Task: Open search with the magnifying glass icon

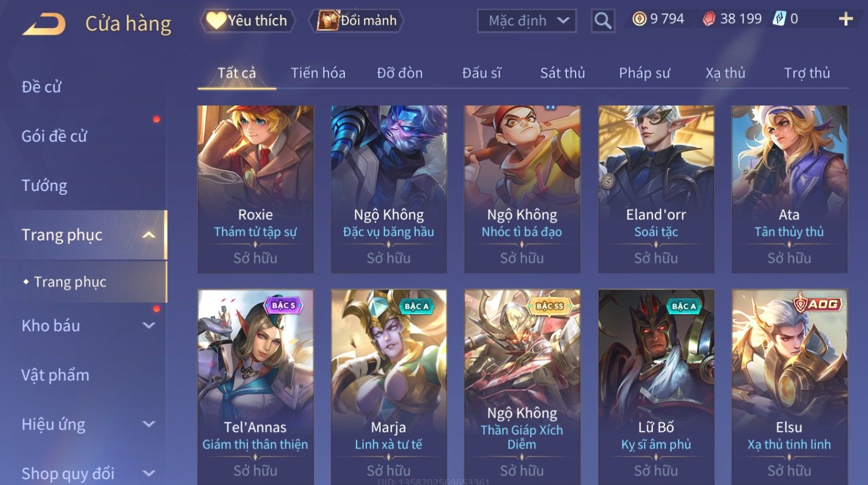Action: pos(603,21)
